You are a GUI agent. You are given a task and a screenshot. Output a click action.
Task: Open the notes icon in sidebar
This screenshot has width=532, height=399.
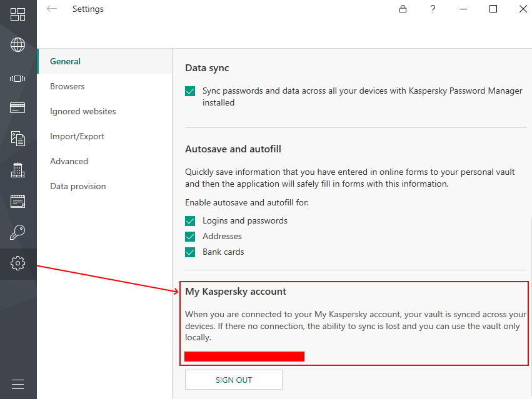pos(18,201)
